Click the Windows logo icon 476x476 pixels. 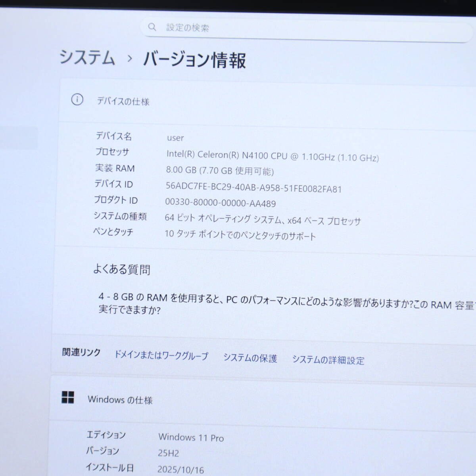click(x=68, y=397)
